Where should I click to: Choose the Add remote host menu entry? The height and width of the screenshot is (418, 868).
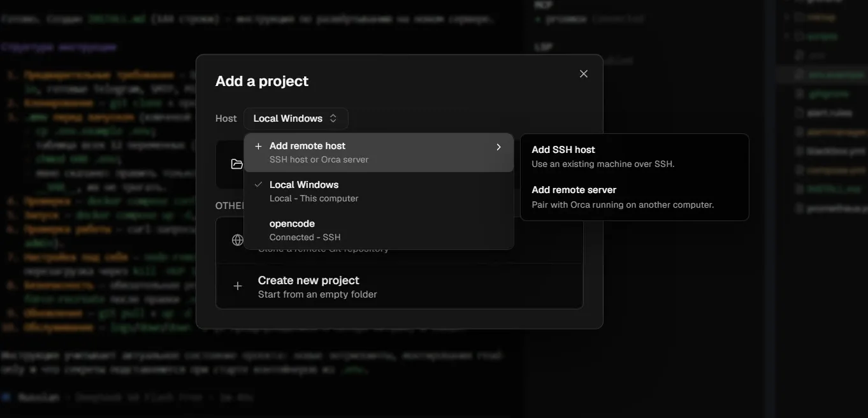click(x=379, y=153)
